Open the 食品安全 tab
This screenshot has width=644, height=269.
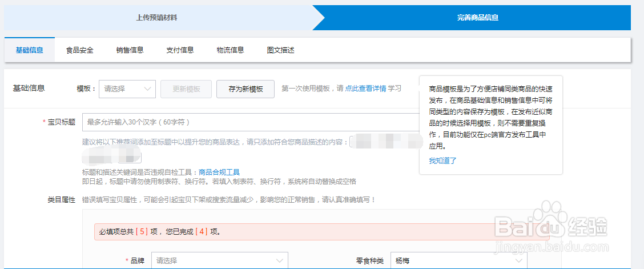80,50
